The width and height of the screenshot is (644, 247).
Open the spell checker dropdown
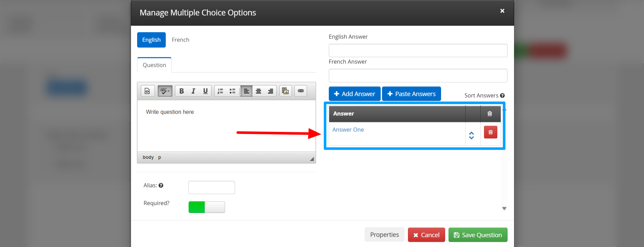165,91
